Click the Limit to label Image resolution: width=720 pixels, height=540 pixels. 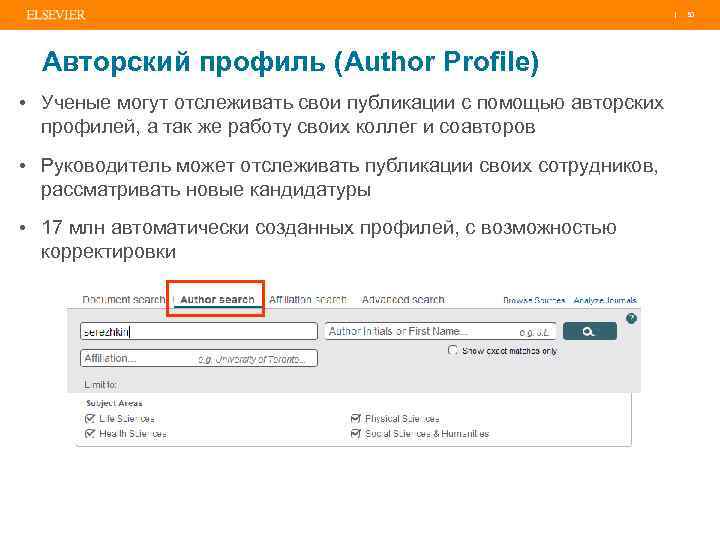tap(100, 385)
